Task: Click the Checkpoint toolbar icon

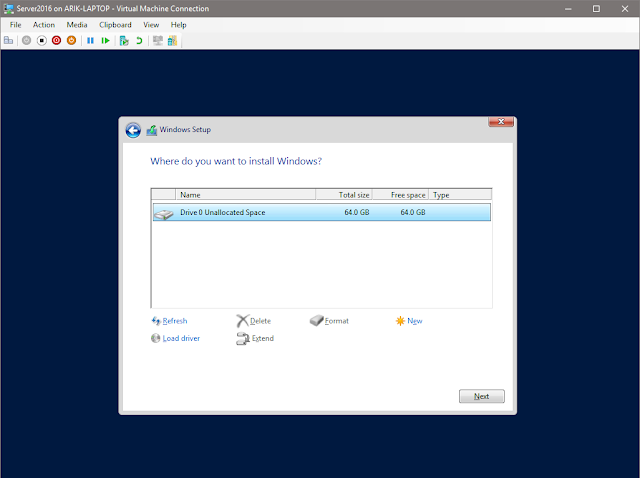Action: click(124, 40)
